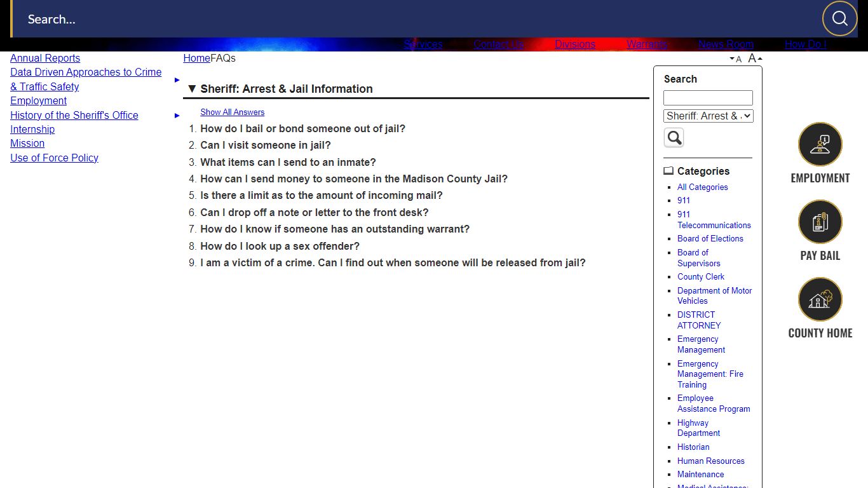Image resolution: width=868 pixels, height=488 pixels.
Task: Open question about bailing someone out of jail
Action: click(x=302, y=129)
